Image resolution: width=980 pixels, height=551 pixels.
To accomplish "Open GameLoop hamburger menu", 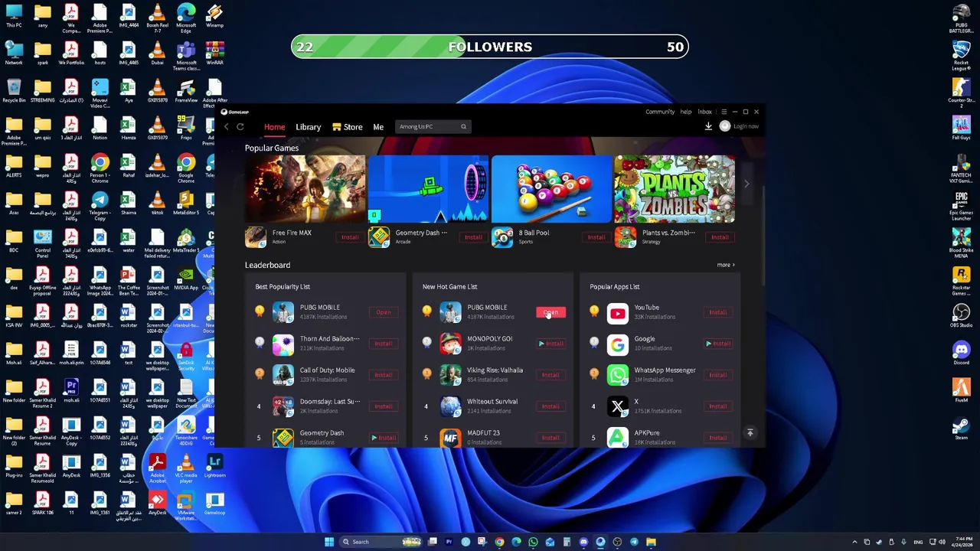I will 724,112.
